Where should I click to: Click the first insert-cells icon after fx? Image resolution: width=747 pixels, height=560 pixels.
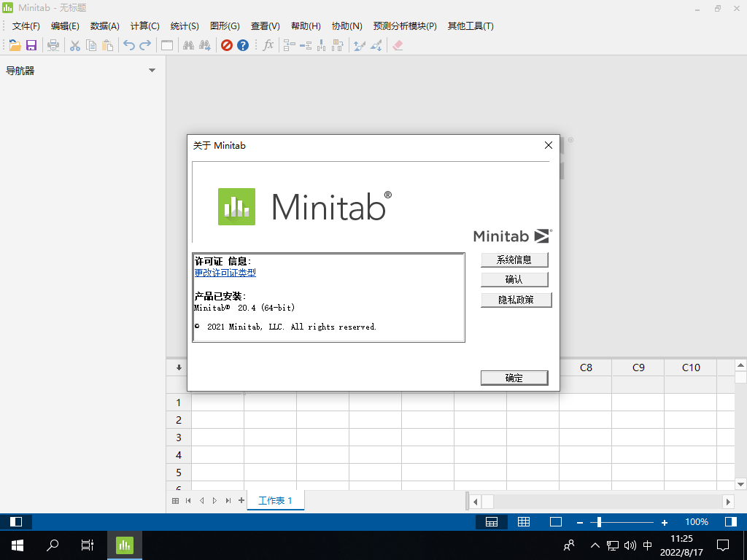tap(289, 45)
